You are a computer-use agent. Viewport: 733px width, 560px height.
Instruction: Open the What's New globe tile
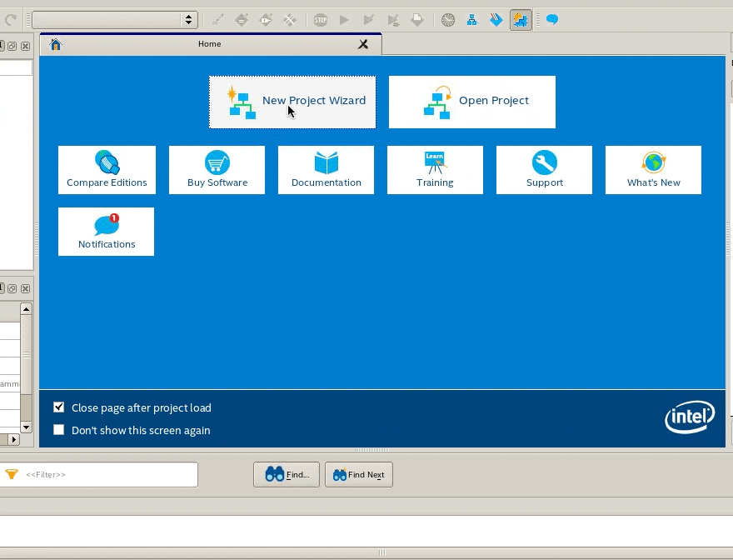click(x=653, y=170)
